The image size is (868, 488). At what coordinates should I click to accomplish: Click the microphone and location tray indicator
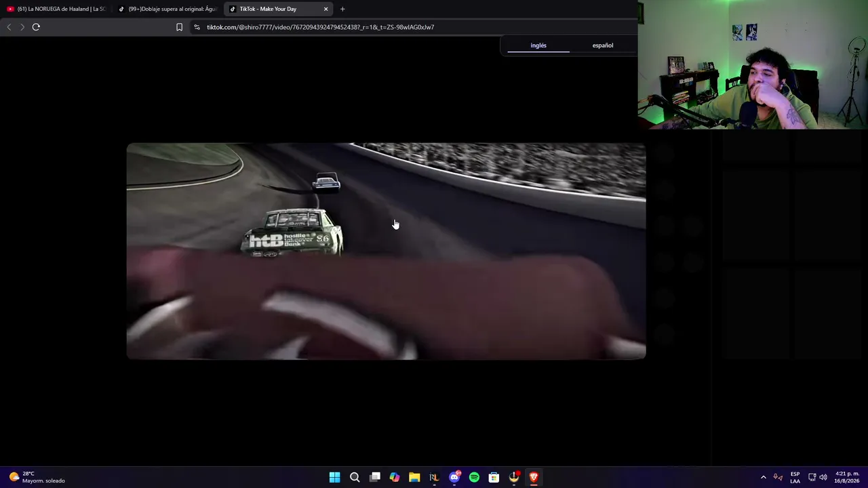click(778, 477)
